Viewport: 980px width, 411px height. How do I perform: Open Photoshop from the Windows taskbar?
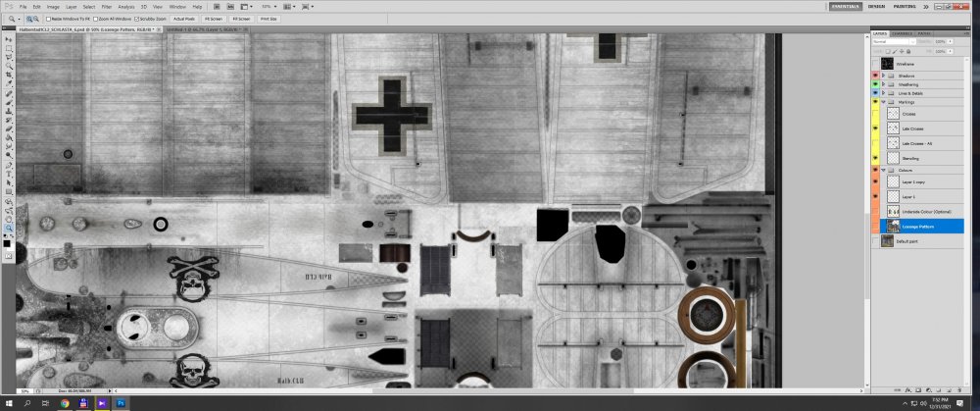pos(121,403)
